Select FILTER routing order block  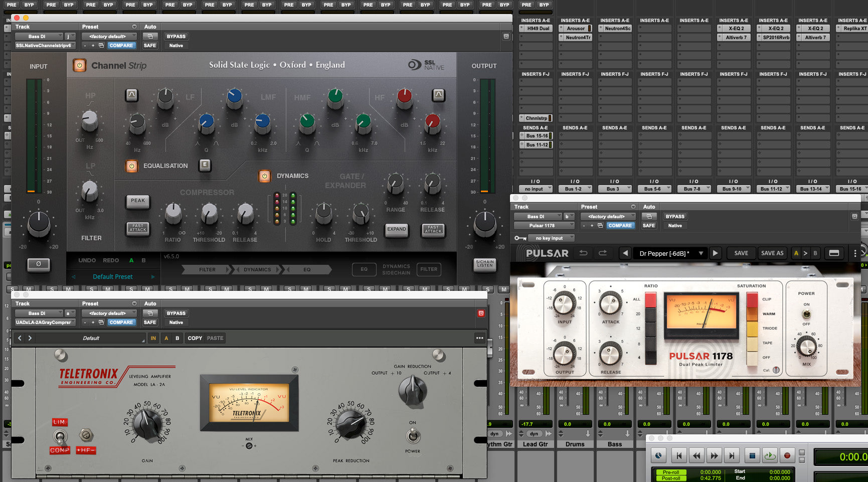point(207,270)
